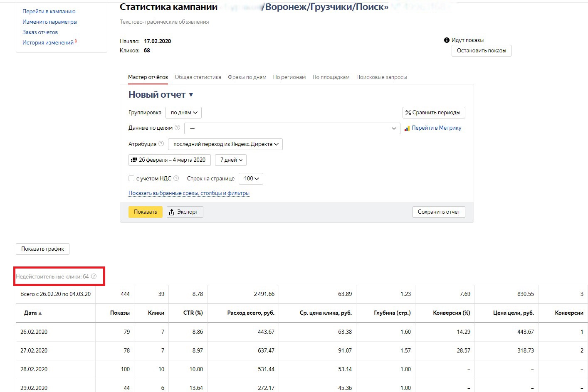Click the Клики column header
This screenshot has height=392, width=588.
[156, 313]
